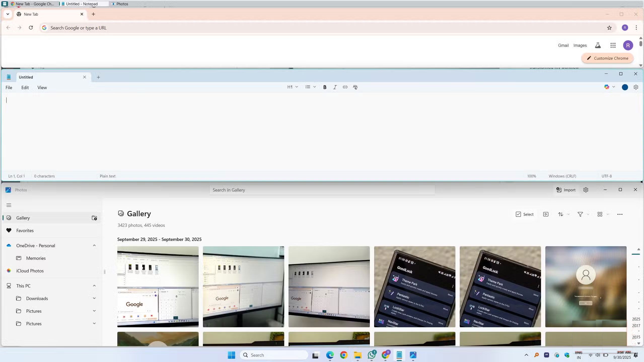The image size is (644, 362).
Task: Open Gmail link in Chrome
Action: pos(563,45)
